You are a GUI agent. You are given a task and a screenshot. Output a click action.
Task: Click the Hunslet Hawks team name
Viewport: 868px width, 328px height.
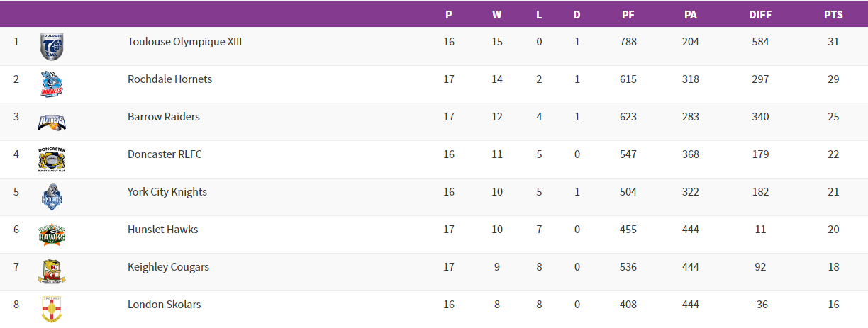(162, 230)
